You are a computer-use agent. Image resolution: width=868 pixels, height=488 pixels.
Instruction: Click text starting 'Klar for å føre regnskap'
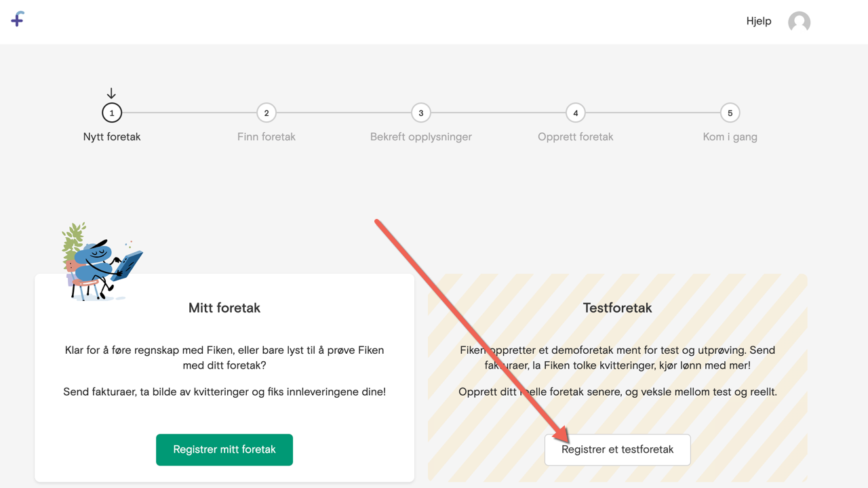point(224,358)
